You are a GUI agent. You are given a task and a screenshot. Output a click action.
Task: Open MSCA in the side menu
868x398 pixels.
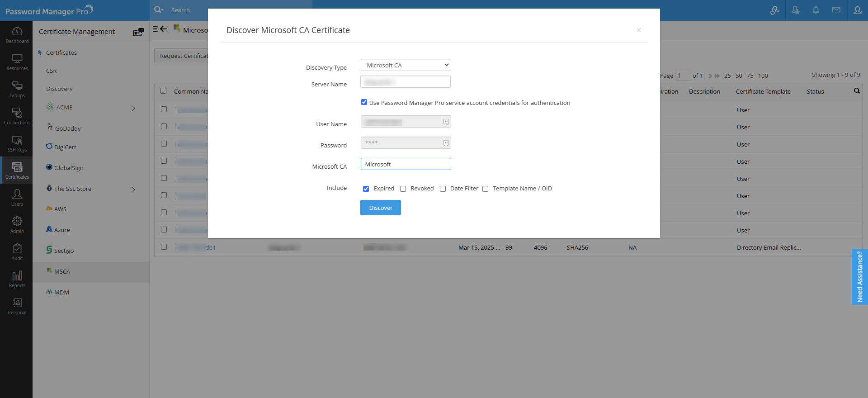(62, 271)
